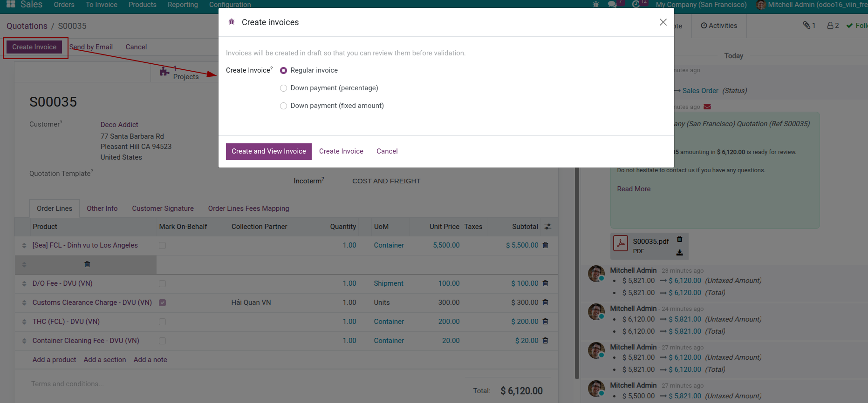Open the attachments paperclip icon
The image size is (868, 403).
[806, 26]
